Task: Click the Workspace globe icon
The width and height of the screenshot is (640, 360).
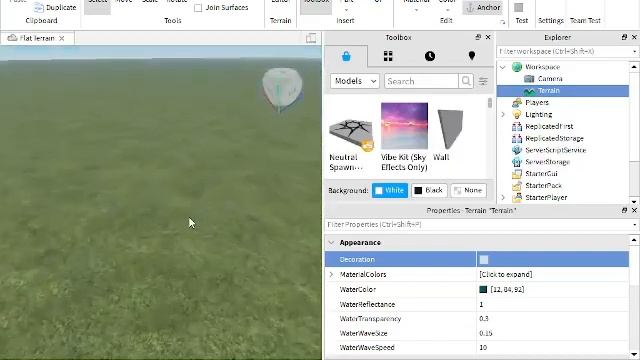Action: click(x=517, y=67)
